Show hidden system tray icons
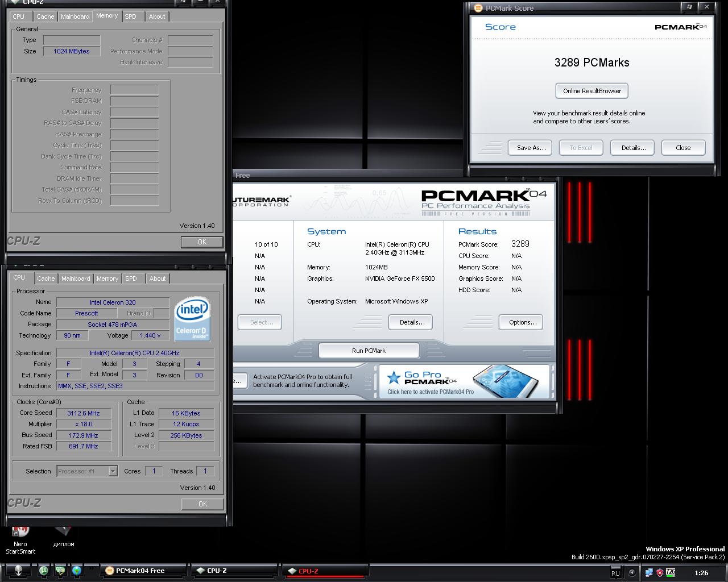Image resolution: width=728 pixels, height=582 pixels. 632,573
